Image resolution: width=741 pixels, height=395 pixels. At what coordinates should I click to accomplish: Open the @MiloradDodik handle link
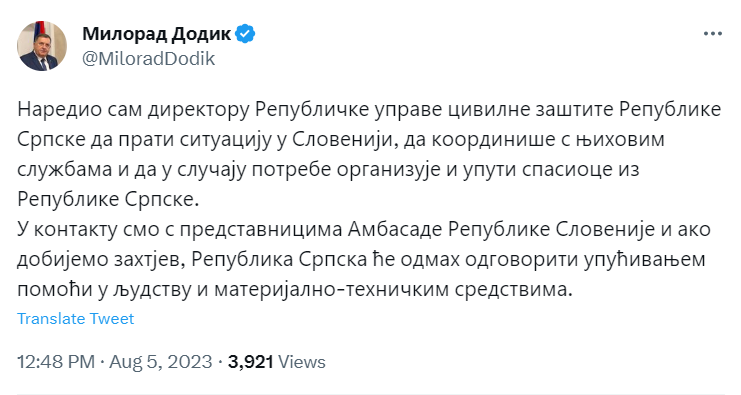click(149, 59)
